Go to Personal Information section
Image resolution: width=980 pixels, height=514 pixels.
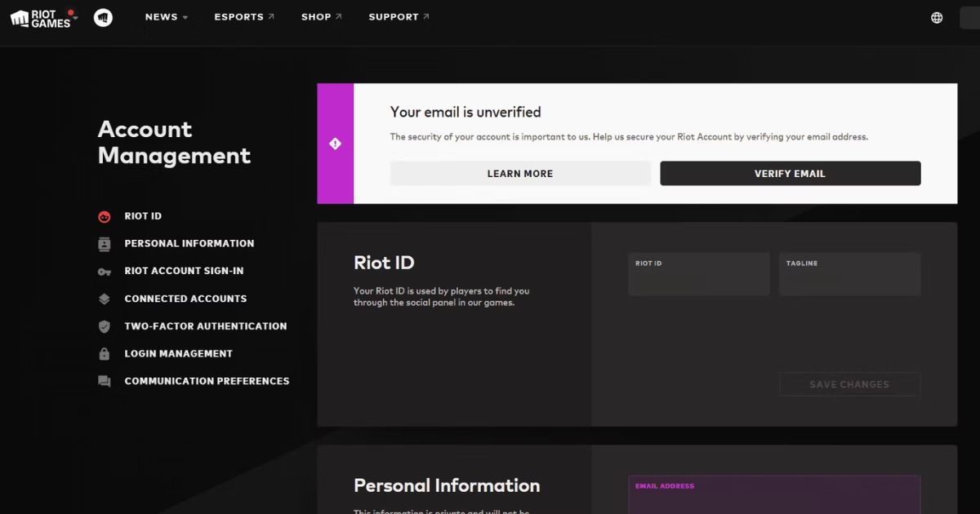tap(189, 243)
